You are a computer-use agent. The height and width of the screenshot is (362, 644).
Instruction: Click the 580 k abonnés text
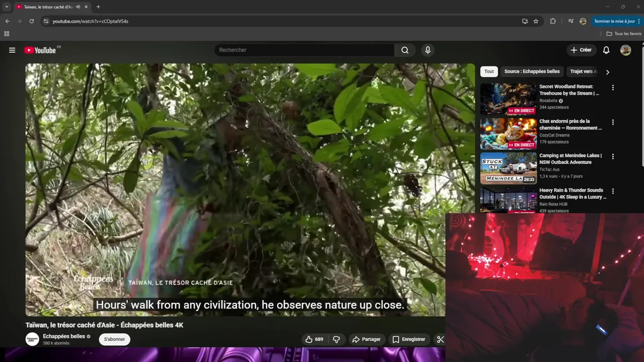point(56,343)
